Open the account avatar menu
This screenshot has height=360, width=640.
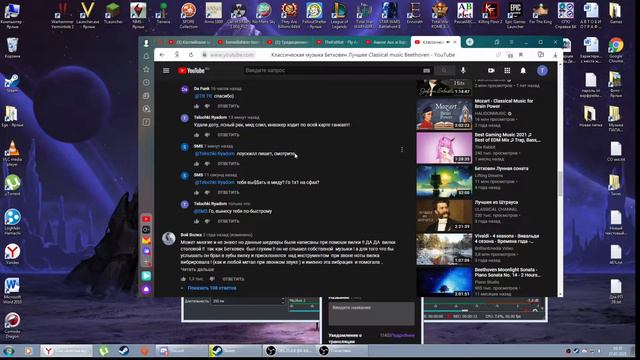click(x=542, y=71)
